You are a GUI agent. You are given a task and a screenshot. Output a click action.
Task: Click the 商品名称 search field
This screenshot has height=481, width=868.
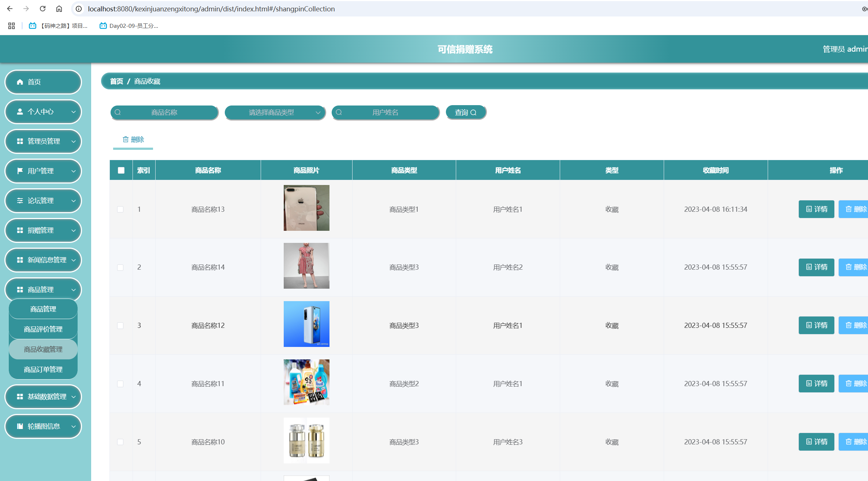(x=164, y=112)
